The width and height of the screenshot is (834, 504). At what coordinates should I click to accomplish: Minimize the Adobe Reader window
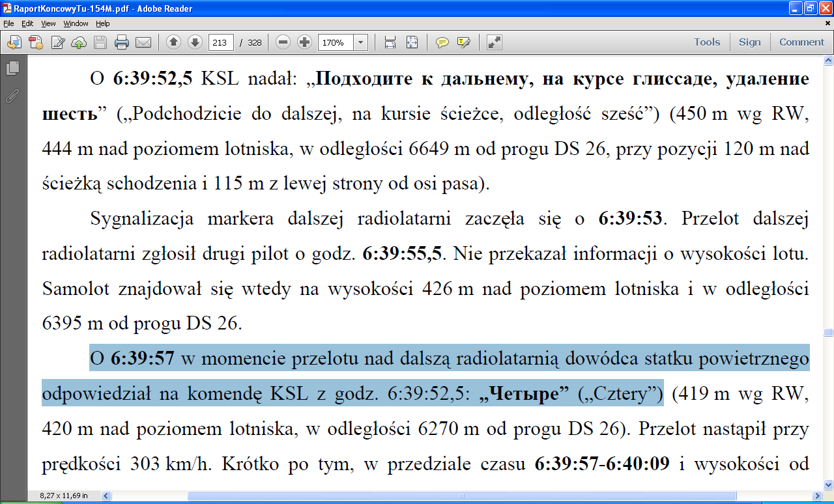(796, 8)
